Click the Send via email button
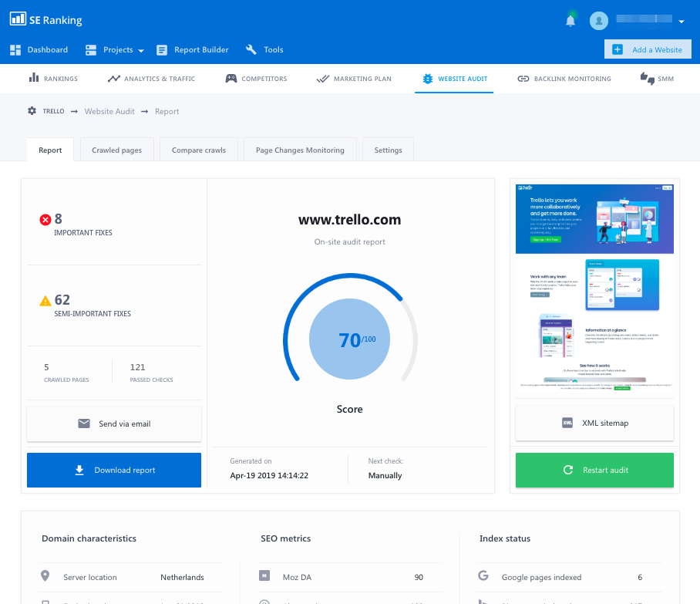 point(114,423)
